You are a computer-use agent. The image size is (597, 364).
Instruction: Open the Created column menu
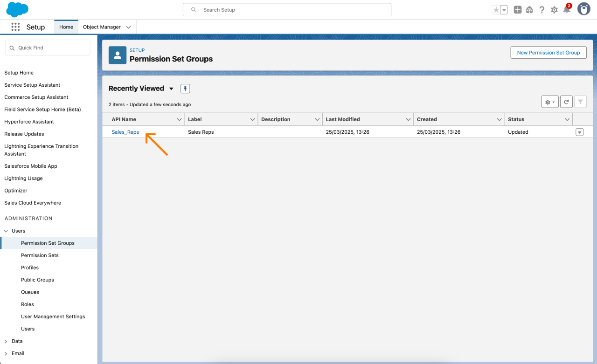pos(500,120)
